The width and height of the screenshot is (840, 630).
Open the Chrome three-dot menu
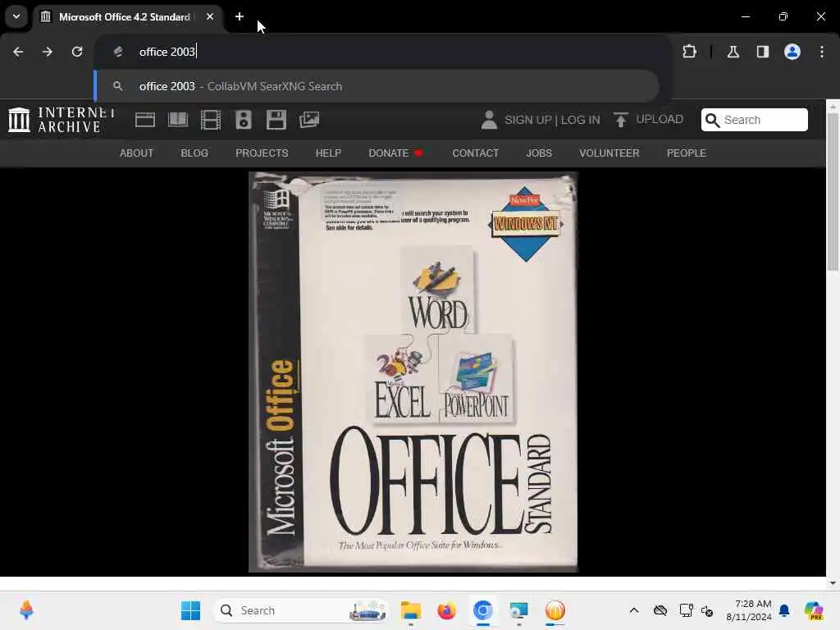[822, 52]
